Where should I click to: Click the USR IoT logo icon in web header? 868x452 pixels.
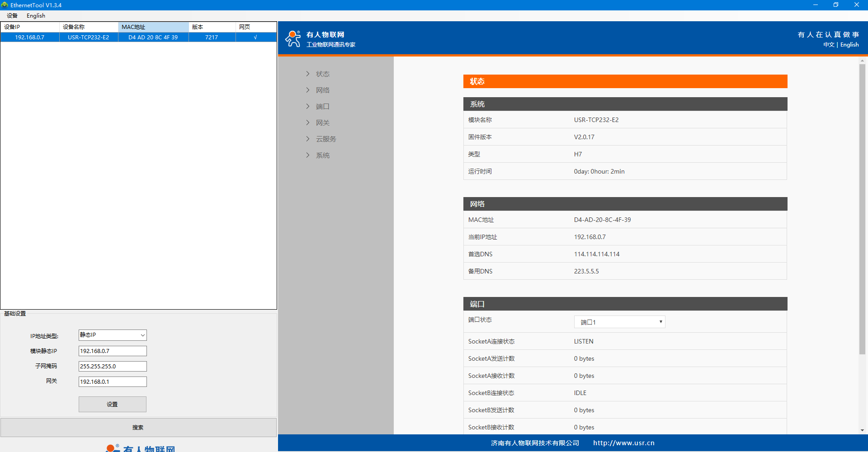coord(293,39)
